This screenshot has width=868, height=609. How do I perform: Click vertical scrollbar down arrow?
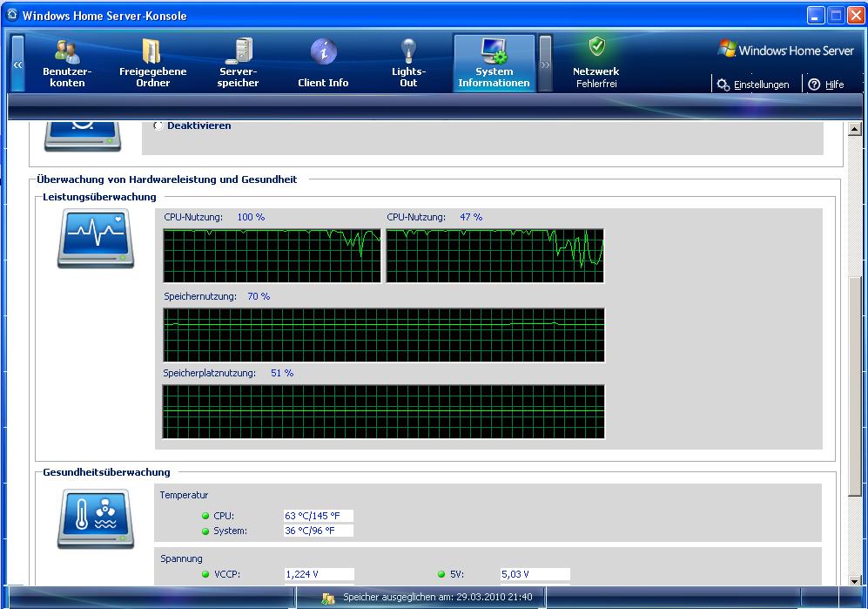pos(855,581)
